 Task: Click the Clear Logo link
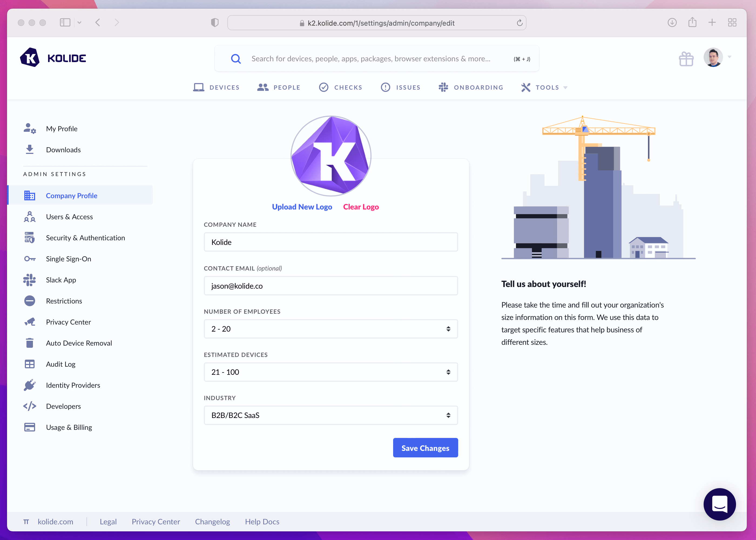[x=361, y=207]
